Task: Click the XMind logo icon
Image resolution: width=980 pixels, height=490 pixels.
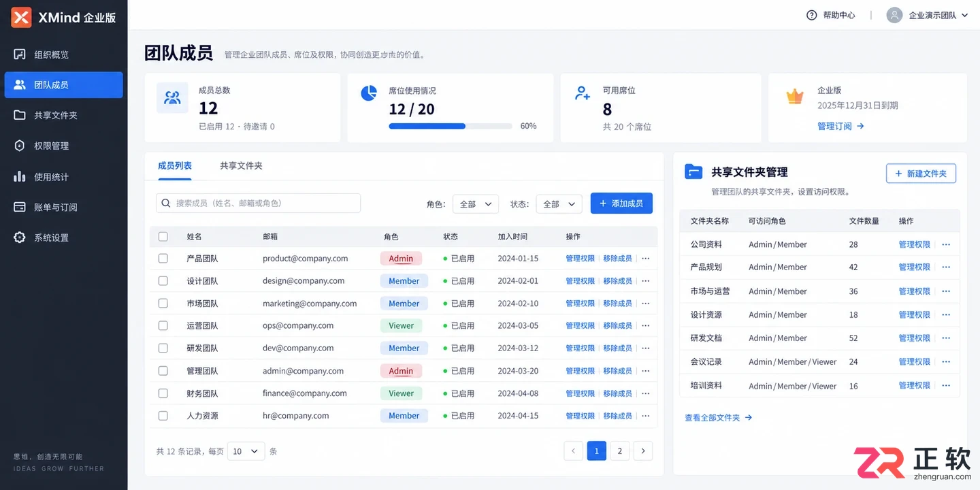Action: click(21, 18)
